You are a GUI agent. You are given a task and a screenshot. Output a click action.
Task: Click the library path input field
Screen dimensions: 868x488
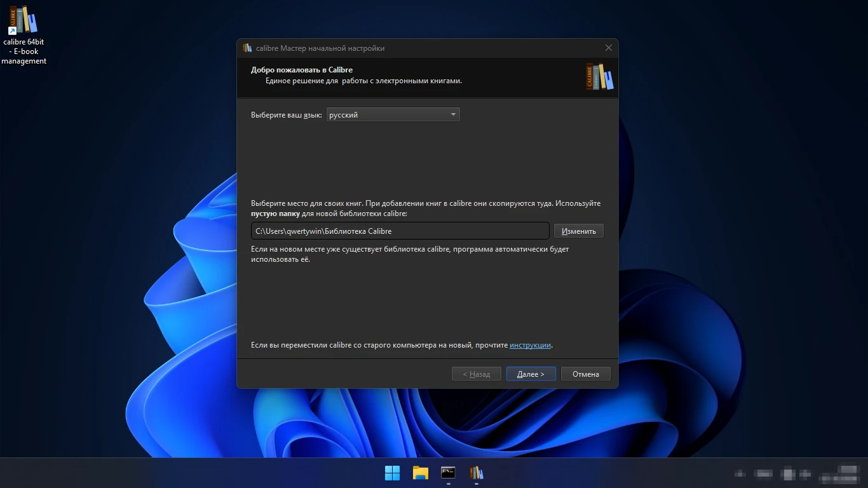tap(400, 231)
